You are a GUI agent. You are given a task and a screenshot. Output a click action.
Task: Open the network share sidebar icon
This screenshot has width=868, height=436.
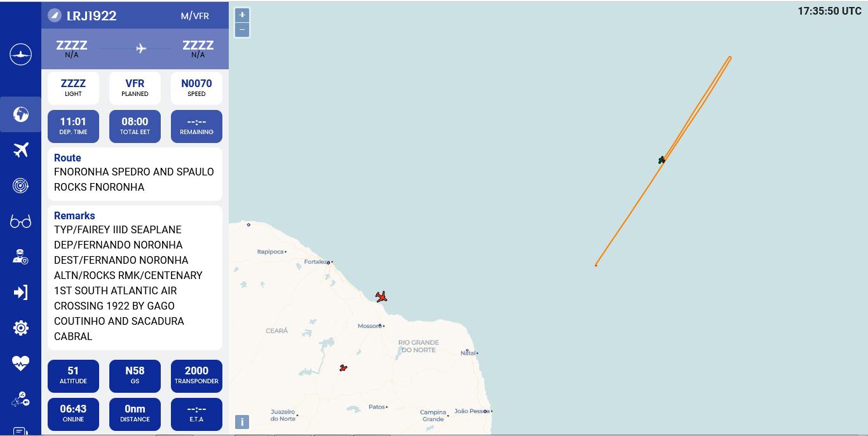pos(20,400)
